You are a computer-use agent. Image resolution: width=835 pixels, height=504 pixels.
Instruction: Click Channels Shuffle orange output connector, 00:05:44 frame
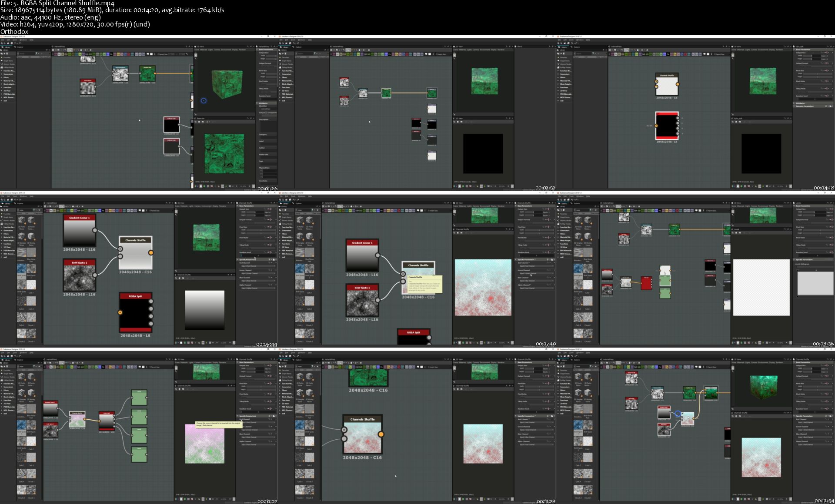(x=151, y=252)
